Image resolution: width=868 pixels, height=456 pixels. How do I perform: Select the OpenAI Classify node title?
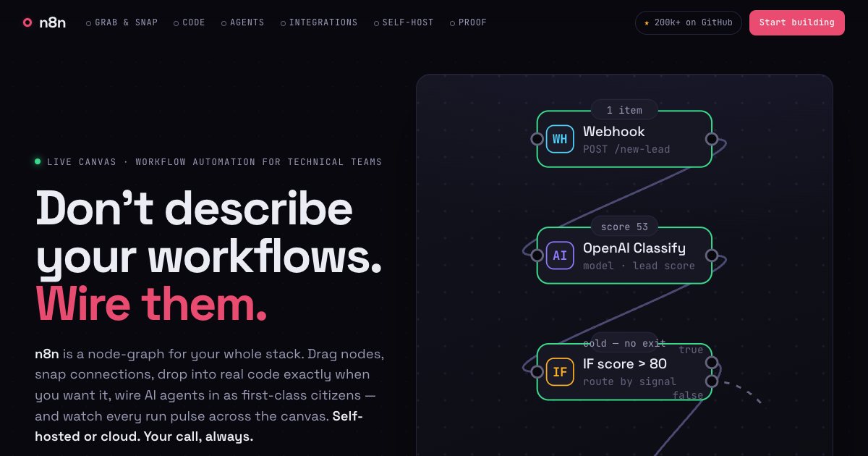(634, 248)
